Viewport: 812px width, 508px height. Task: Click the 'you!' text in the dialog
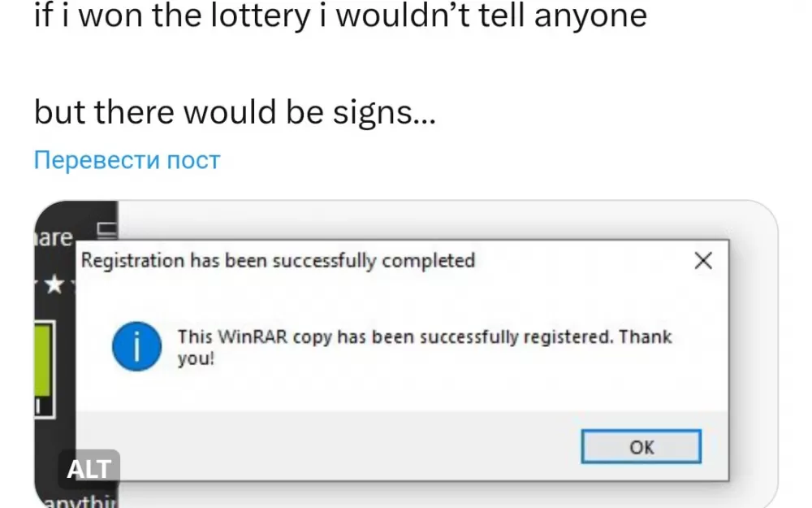(x=196, y=358)
